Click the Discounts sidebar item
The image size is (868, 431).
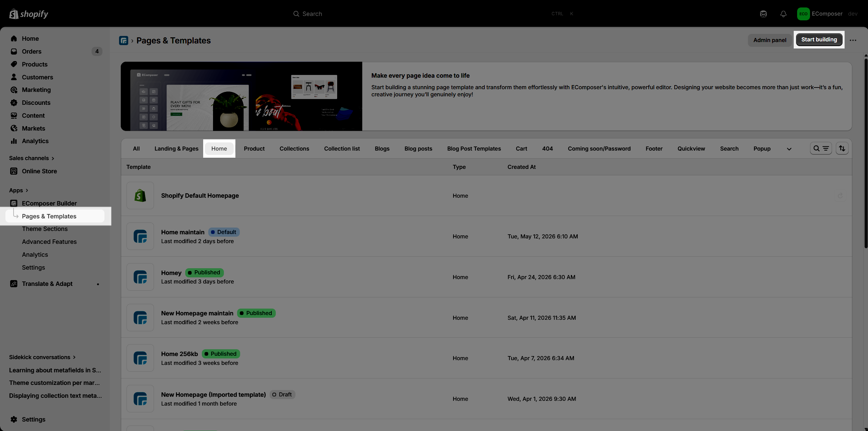point(36,103)
